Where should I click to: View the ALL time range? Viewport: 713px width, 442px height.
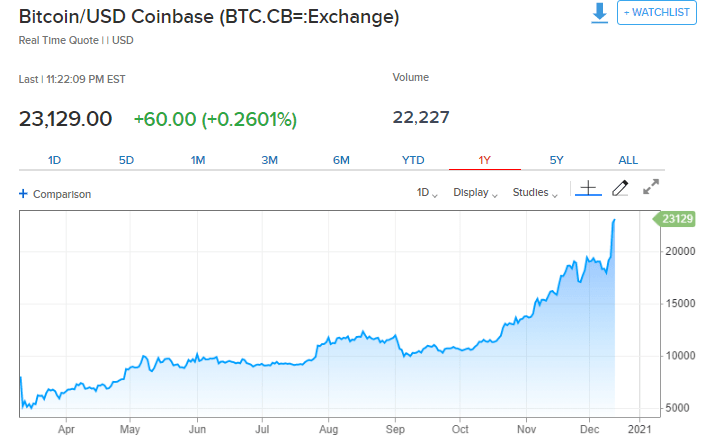click(628, 160)
